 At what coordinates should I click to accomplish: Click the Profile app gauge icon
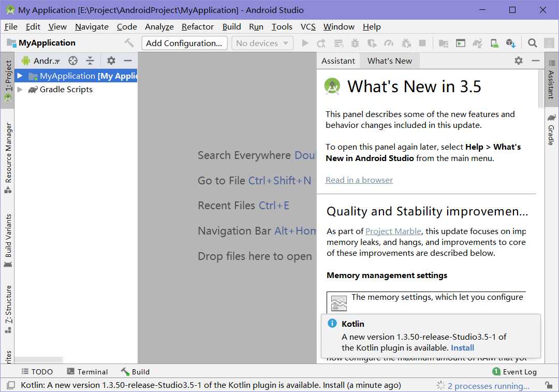tap(389, 43)
